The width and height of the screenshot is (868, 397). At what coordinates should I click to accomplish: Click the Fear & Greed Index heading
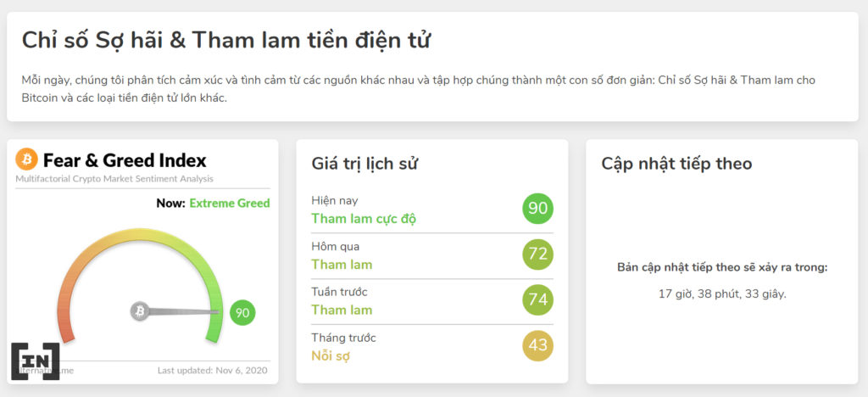point(125,160)
